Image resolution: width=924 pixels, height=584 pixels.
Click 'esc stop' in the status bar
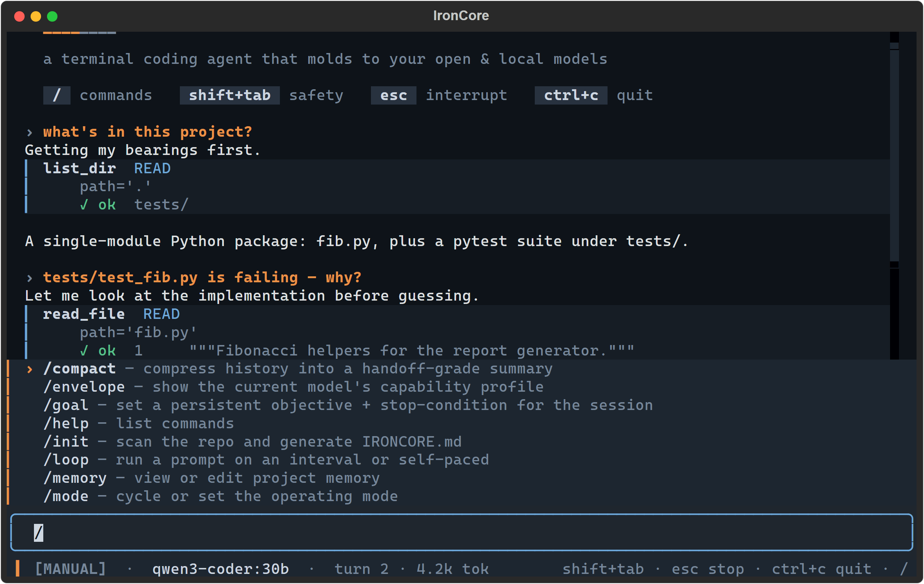pyautogui.click(x=708, y=569)
